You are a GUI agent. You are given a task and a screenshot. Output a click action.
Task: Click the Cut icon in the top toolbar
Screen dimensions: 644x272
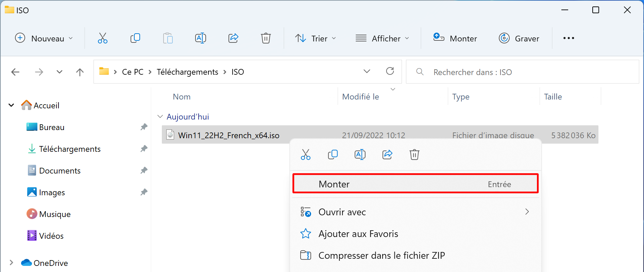[x=102, y=38]
